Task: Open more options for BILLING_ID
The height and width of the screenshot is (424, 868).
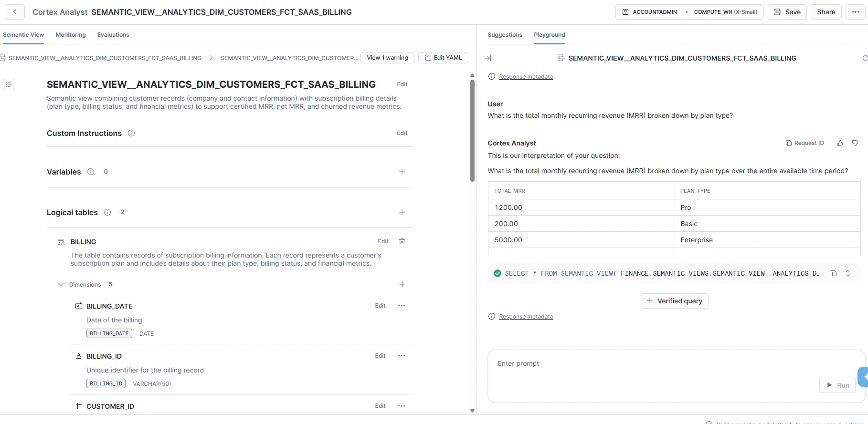Action: pos(402,356)
